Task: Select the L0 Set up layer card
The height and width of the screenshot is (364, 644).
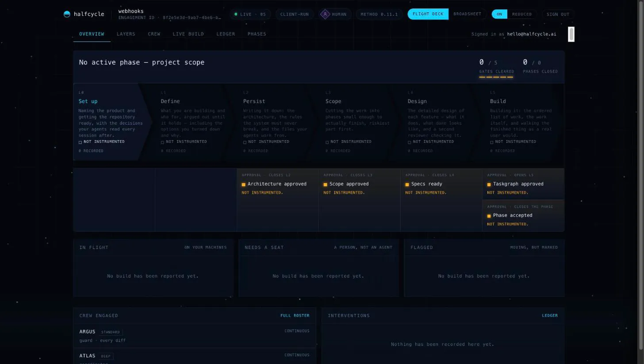Action: pyautogui.click(x=113, y=122)
